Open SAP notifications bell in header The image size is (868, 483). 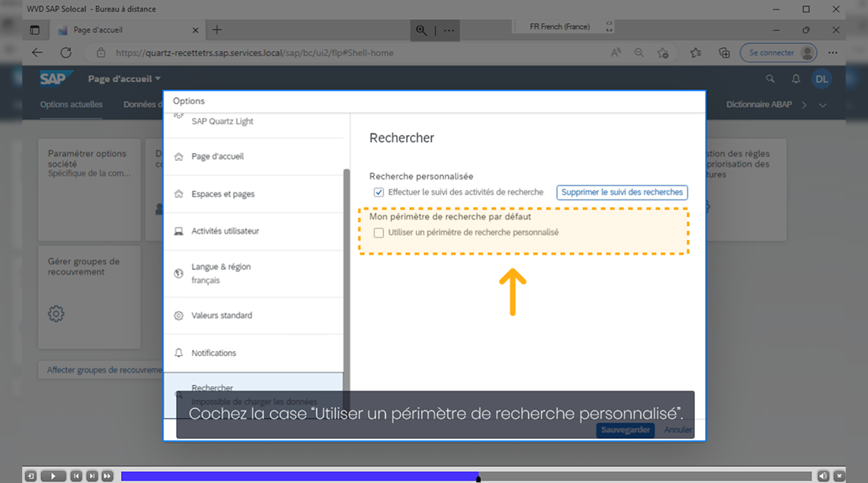click(x=796, y=79)
